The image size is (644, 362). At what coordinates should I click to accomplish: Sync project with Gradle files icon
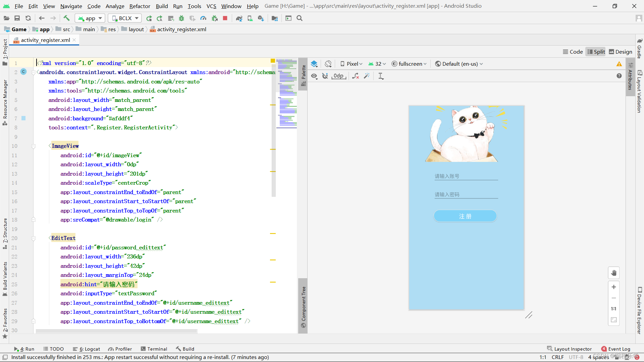tap(239, 18)
